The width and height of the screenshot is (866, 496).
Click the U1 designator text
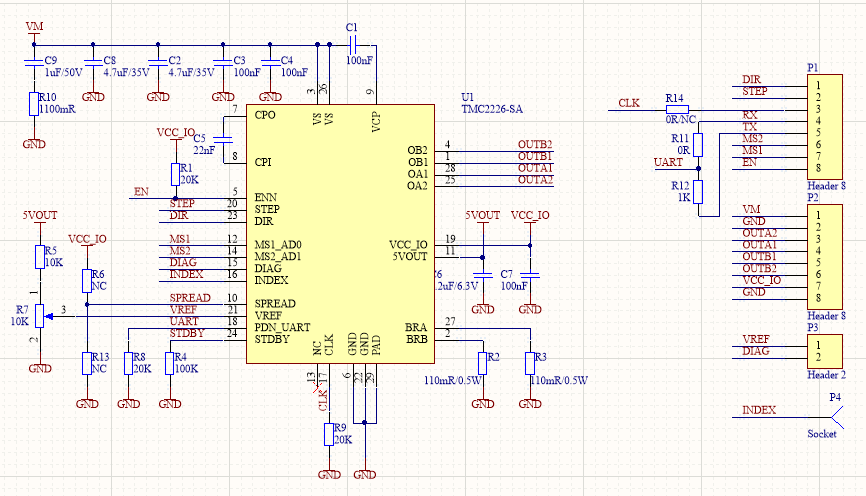pos(467,97)
